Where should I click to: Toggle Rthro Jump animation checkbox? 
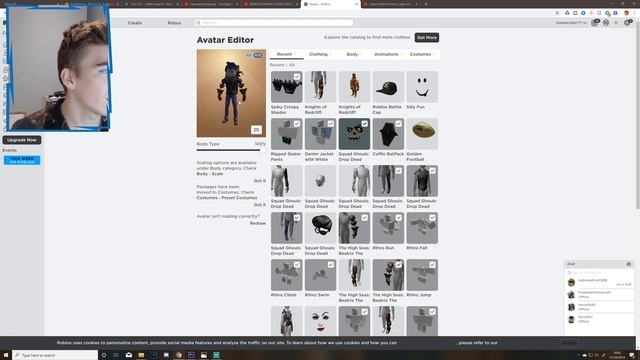[x=432, y=264]
